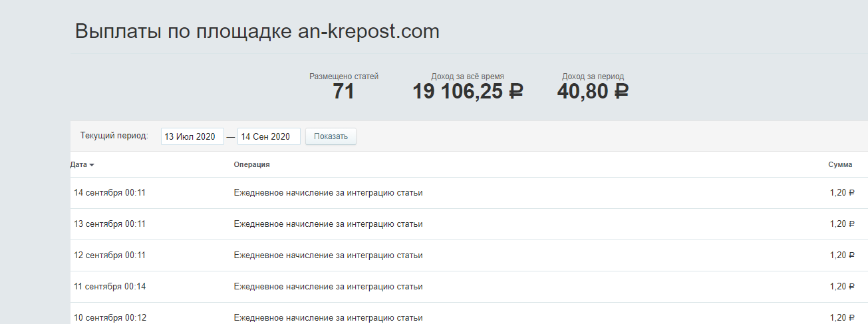Click the placed articles count 71
Viewport: 868px width, 324px height.
343,92
